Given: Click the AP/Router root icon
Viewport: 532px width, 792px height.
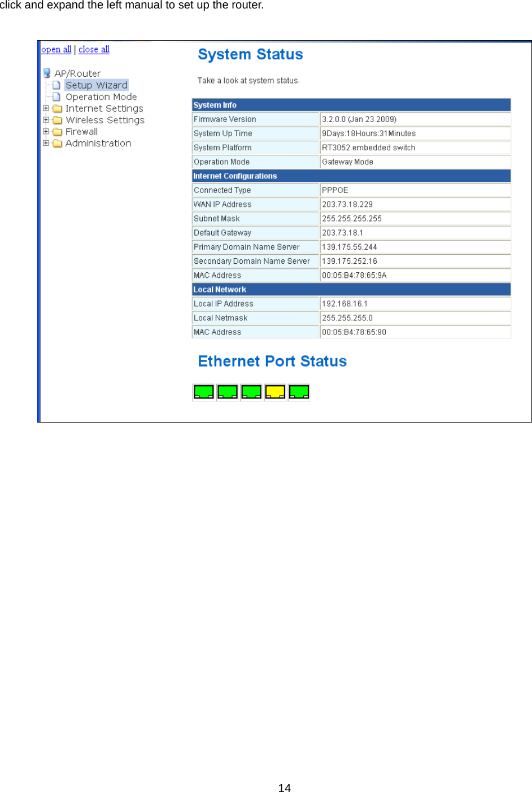Looking at the screenshot, I should tap(47, 73).
